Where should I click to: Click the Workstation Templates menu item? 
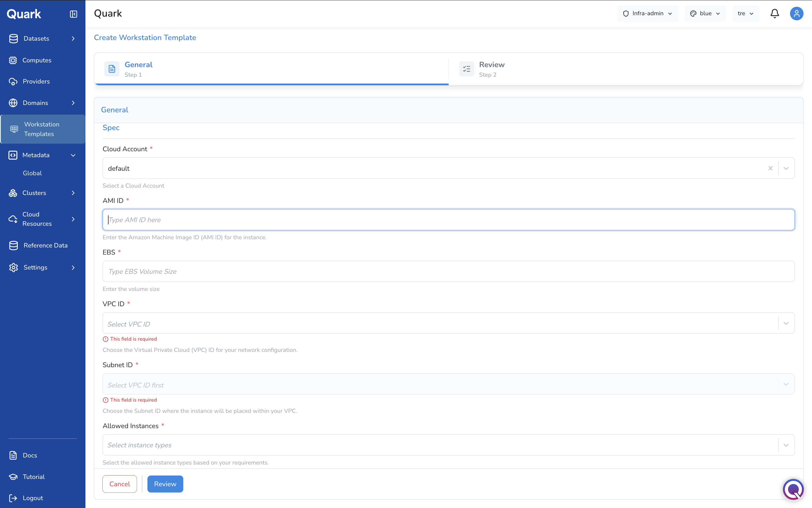point(43,129)
